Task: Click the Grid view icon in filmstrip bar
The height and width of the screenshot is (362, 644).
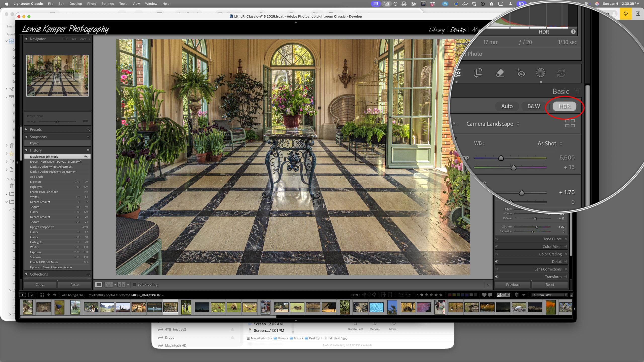Action: click(42, 295)
